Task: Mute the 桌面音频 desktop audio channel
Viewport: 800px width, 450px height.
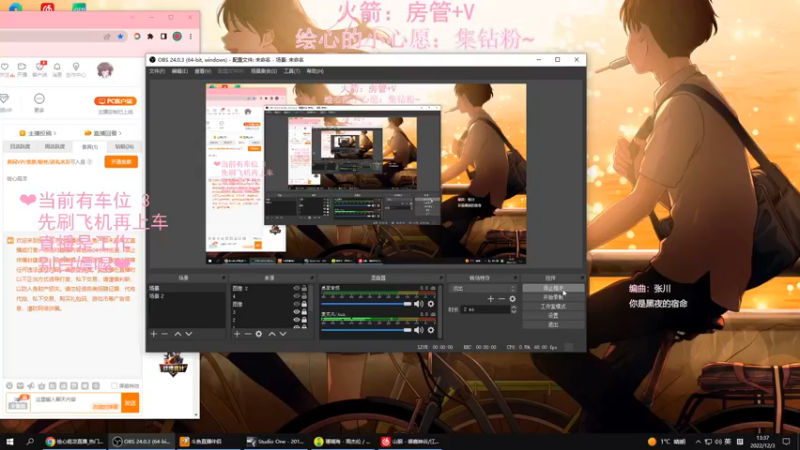Action: (x=419, y=304)
